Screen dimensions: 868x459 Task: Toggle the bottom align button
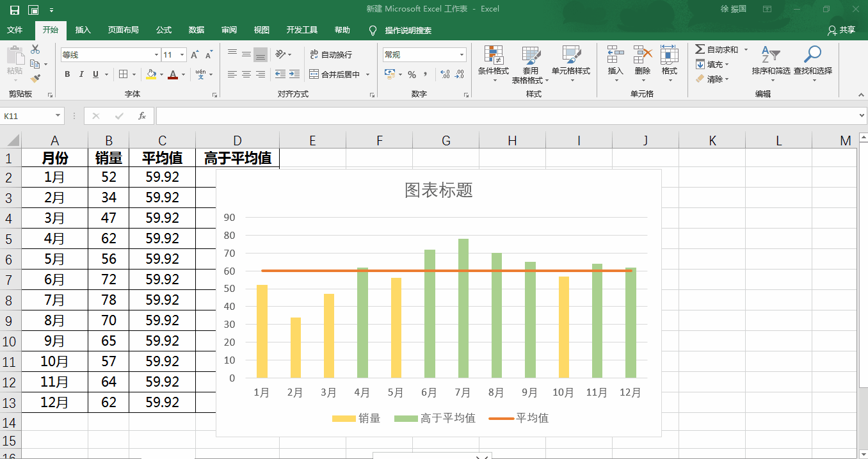(x=260, y=54)
